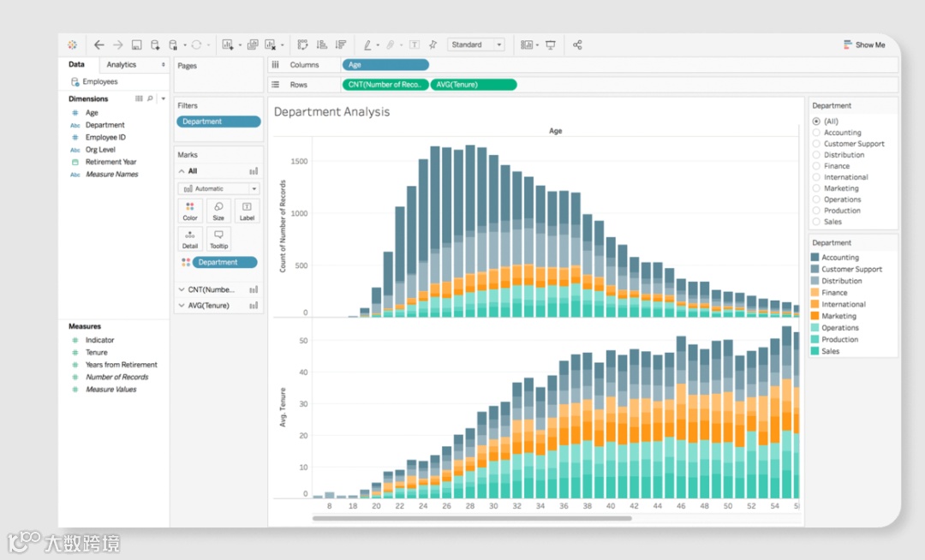Open show/hide cards dropdown arrow
The image size is (925, 560).
coord(537,45)
